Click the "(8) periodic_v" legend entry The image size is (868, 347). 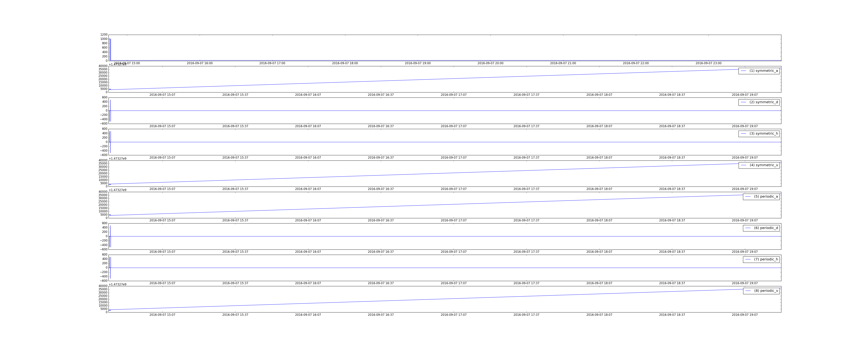[761, 291]
